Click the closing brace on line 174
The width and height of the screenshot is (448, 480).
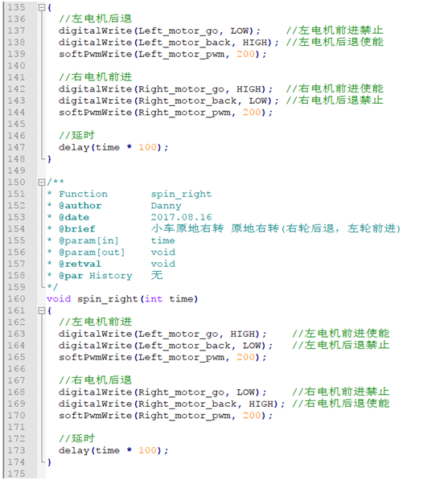click(49, 462)
